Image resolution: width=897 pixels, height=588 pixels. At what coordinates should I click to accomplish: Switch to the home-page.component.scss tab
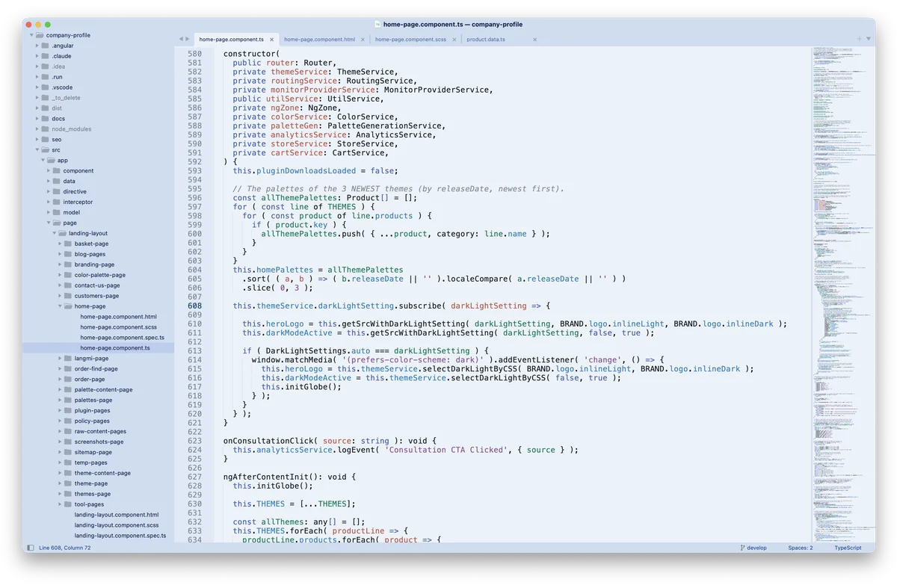click(410, 40)
